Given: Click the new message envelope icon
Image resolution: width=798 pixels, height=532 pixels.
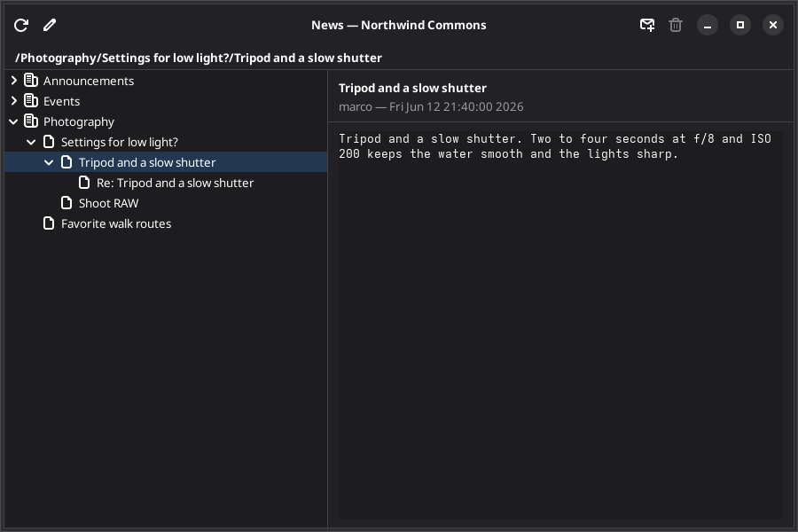Looking at the screenshot, I should (647, 25).
